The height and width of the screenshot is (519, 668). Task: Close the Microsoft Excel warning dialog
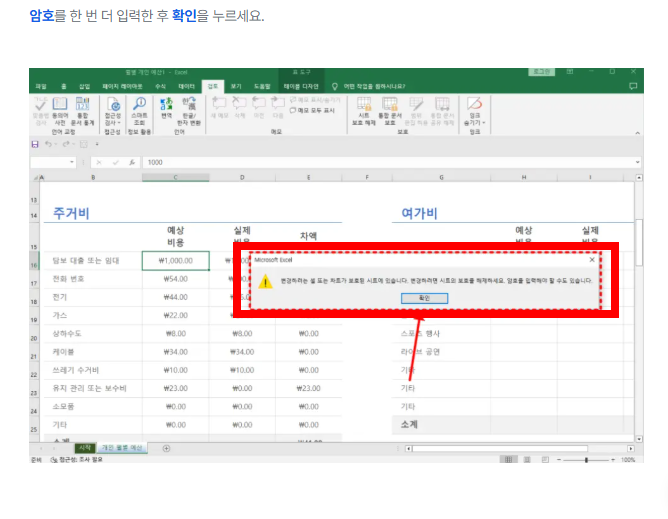[x=592, y=260]
